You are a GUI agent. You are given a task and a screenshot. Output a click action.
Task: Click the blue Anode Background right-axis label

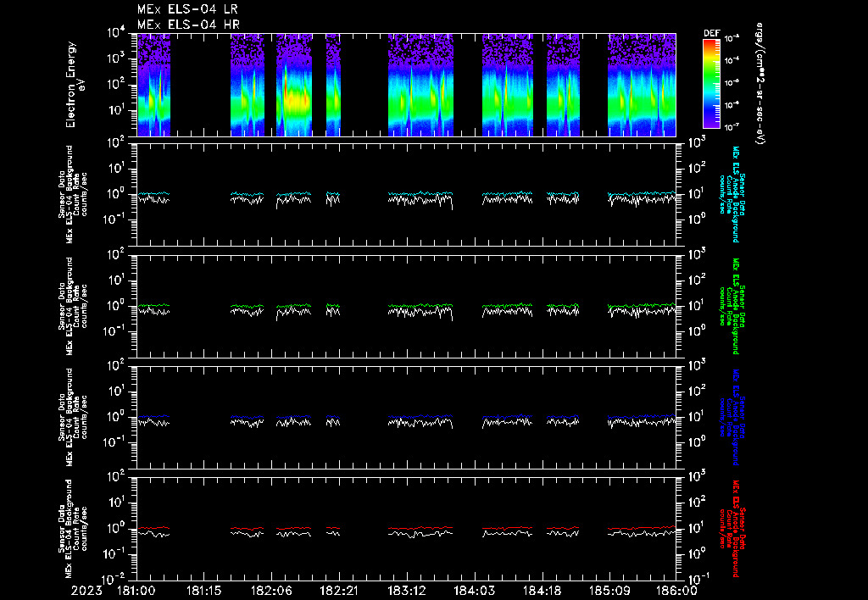pyautogui.click(x=732, y=417)
